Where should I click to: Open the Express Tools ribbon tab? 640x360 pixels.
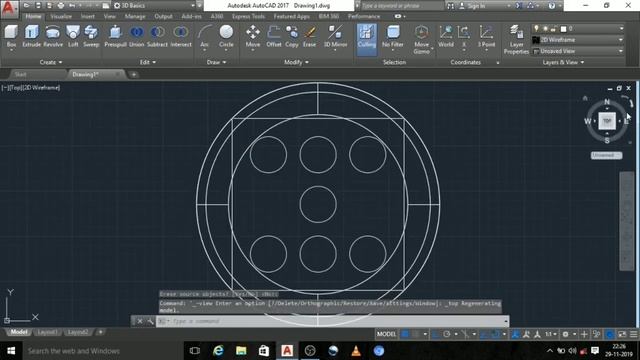tap(248, 16)
